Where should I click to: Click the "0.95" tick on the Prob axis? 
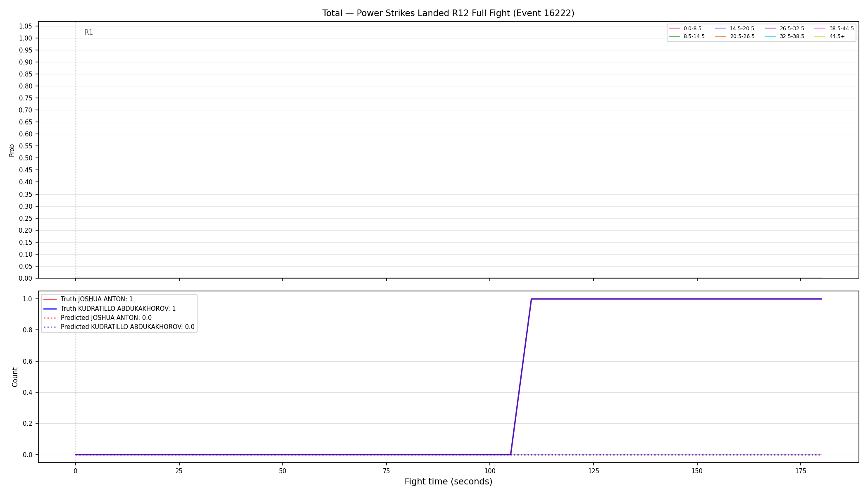tap(26, 50)
